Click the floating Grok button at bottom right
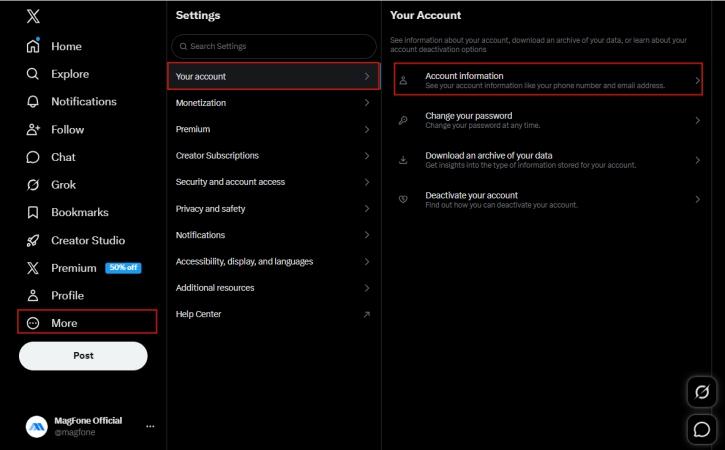The width and height of the screenshot is (725, 450). 702,392
